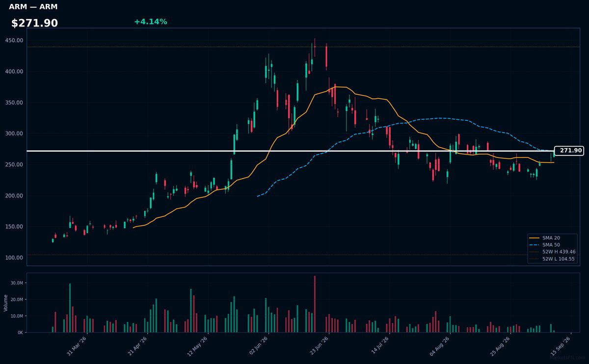589x364 pixels.
Task: Click the 02 Jun '26 date label
Action: (258, 346)
